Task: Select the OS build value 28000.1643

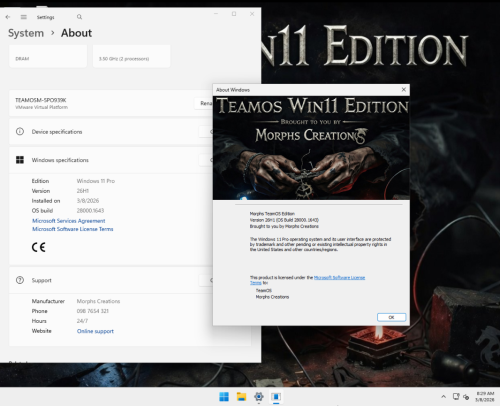Action: click(90, 211)
